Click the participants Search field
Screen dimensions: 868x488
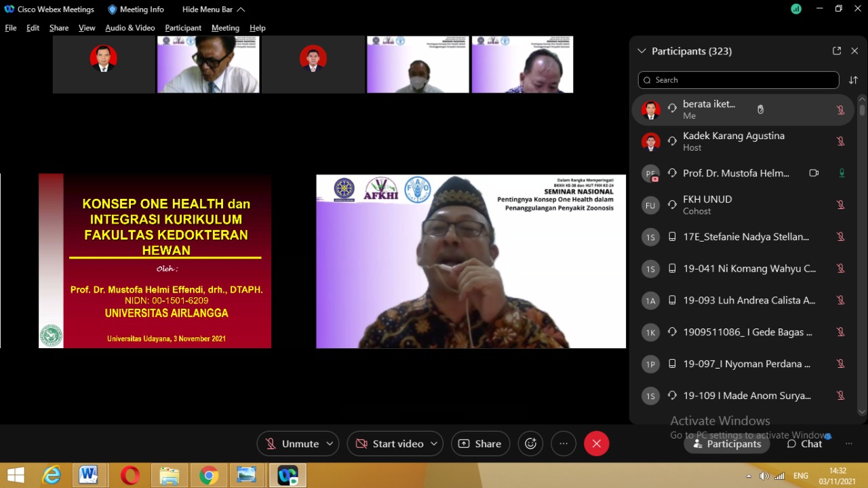point(738,80)
